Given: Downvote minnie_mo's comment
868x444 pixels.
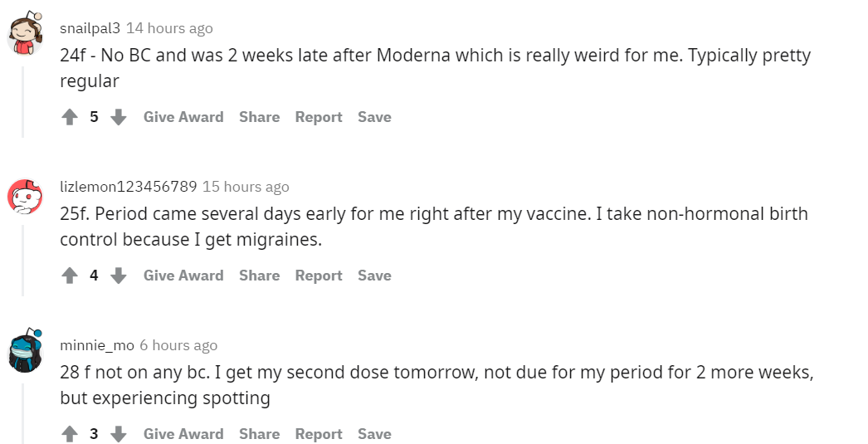Looking at the screenshot, I should click(x=119, y=434).
